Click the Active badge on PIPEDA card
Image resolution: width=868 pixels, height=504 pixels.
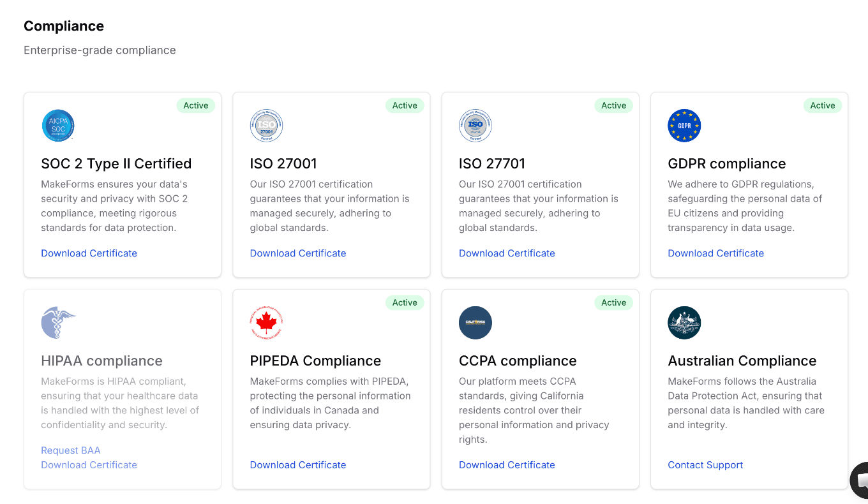[405, 303]
